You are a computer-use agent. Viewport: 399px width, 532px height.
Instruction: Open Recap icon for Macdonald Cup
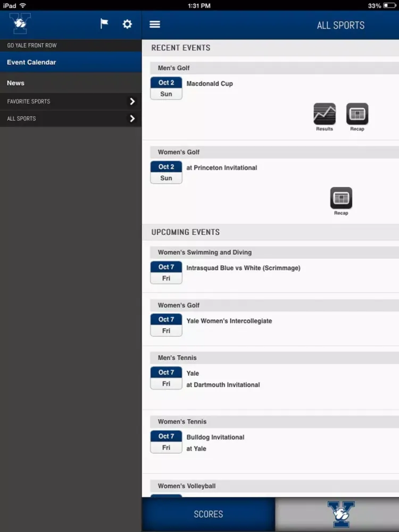pos(357,117)
